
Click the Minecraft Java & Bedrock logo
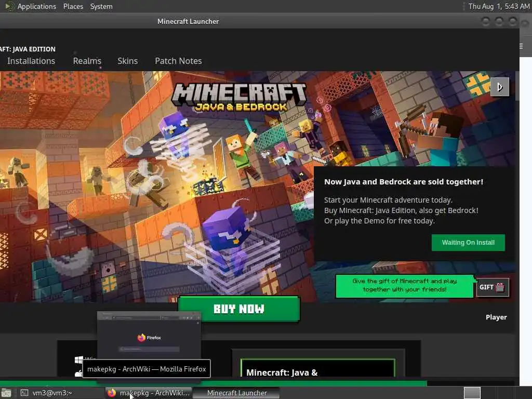[x=239, y=97]
